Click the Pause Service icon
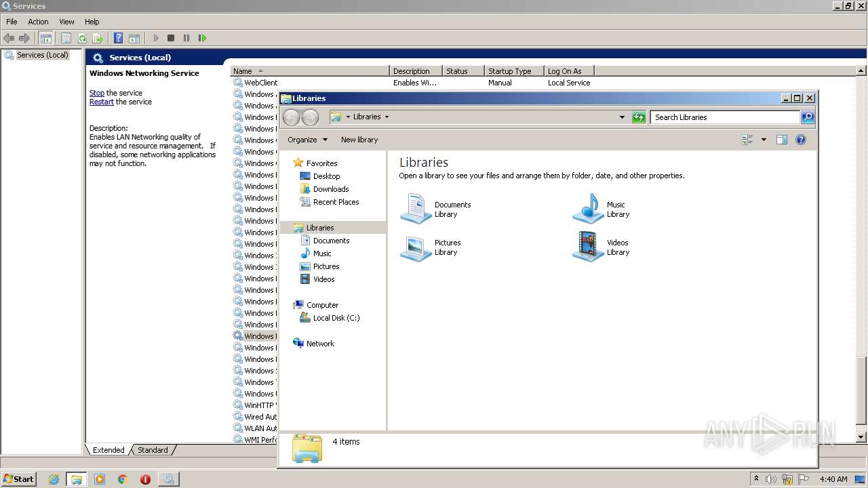The height and width of the screenshot is (488, 868). coord(186,39)
